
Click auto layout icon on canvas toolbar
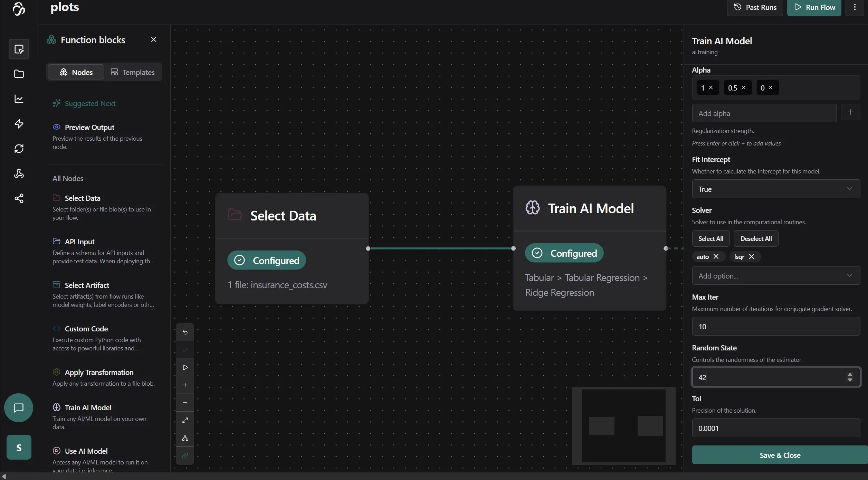[185, 438]
